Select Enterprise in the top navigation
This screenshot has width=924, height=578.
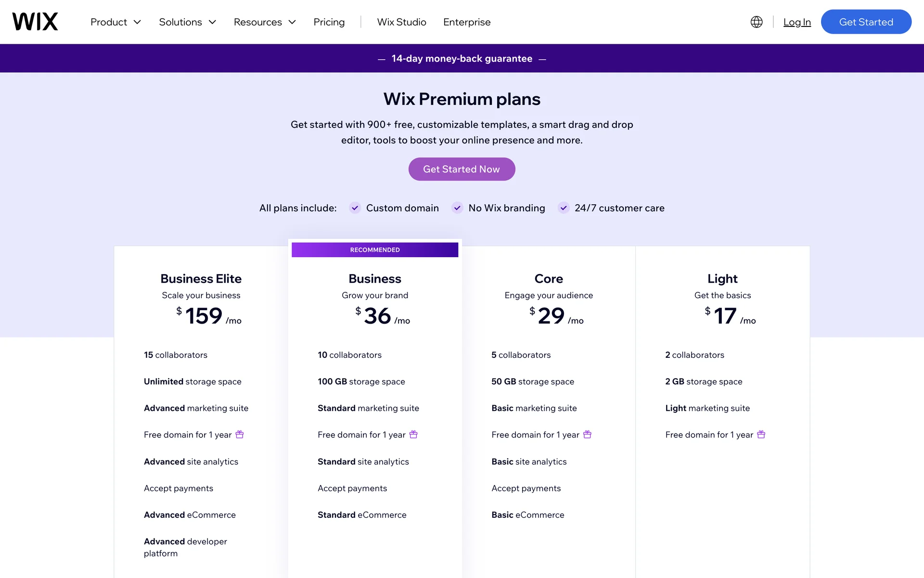pos(466,22)
